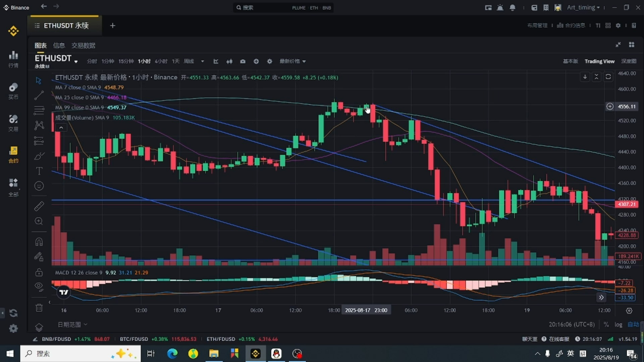This screenshot has height=362, width=644.
Task: Take a chart snapshot with camera icon
Action: coord(243,61)
